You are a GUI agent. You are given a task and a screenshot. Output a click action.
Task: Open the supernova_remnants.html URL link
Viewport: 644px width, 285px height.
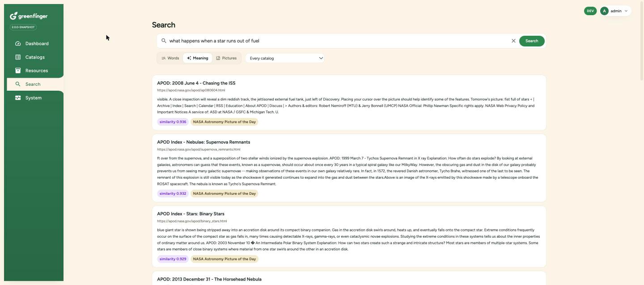coord(199,150)
